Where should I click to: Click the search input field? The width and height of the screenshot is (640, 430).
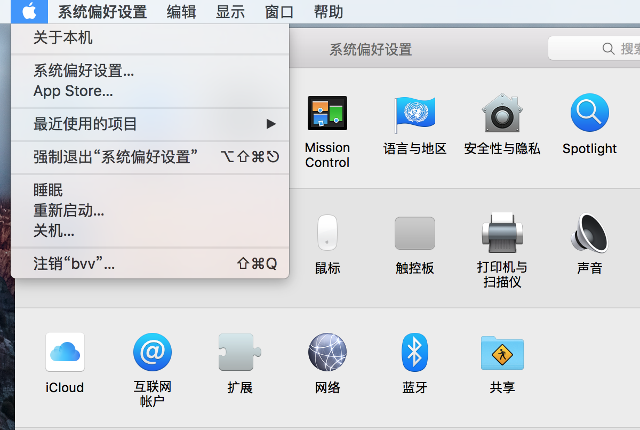594,49
